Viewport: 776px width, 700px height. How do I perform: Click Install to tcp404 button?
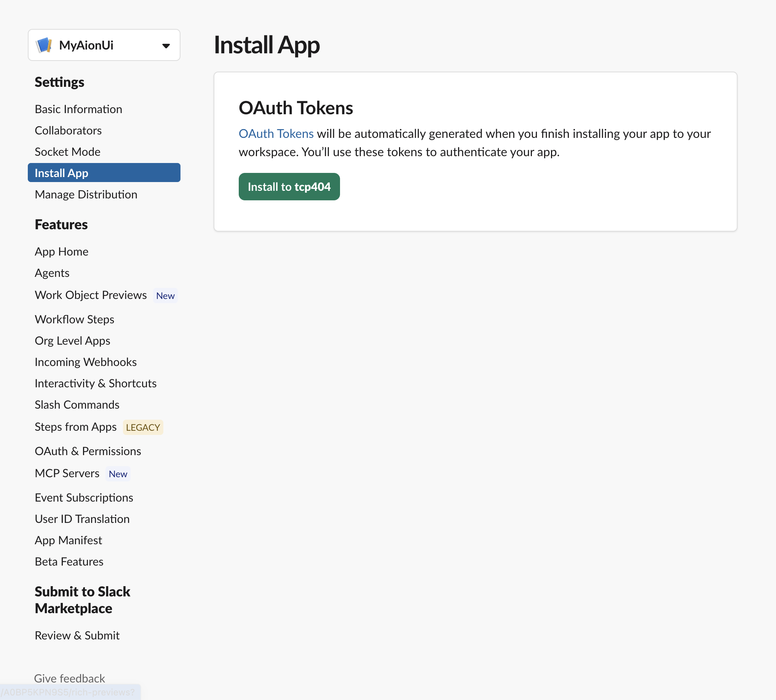(x=289, y=187)
